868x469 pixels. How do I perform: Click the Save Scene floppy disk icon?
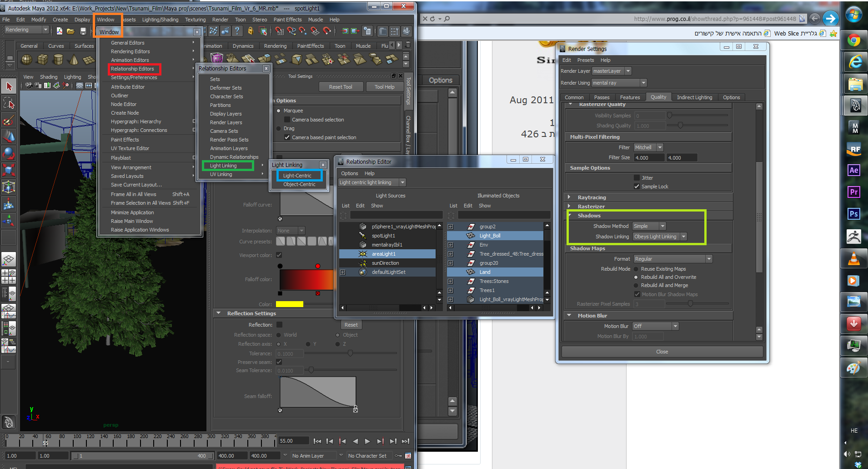pyautogui.click(x=83, y=31)
